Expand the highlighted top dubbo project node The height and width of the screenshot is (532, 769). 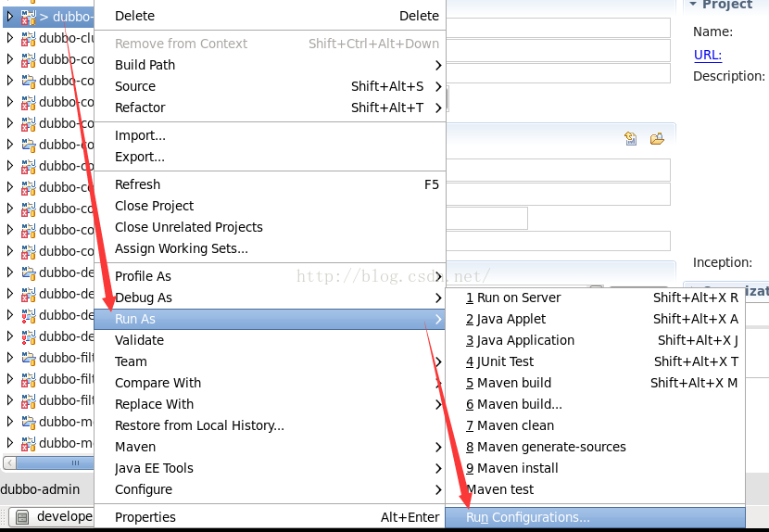10,17
